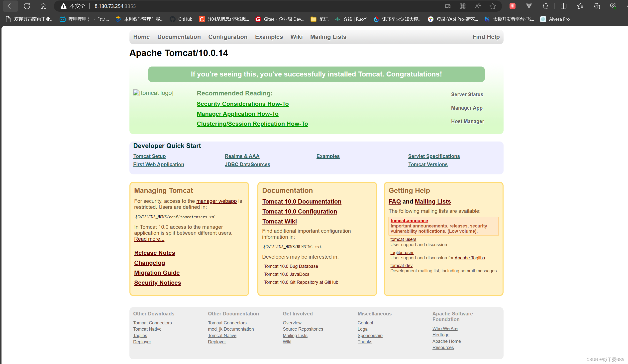Open Manager Application How-To link

(x=237, y=114)
